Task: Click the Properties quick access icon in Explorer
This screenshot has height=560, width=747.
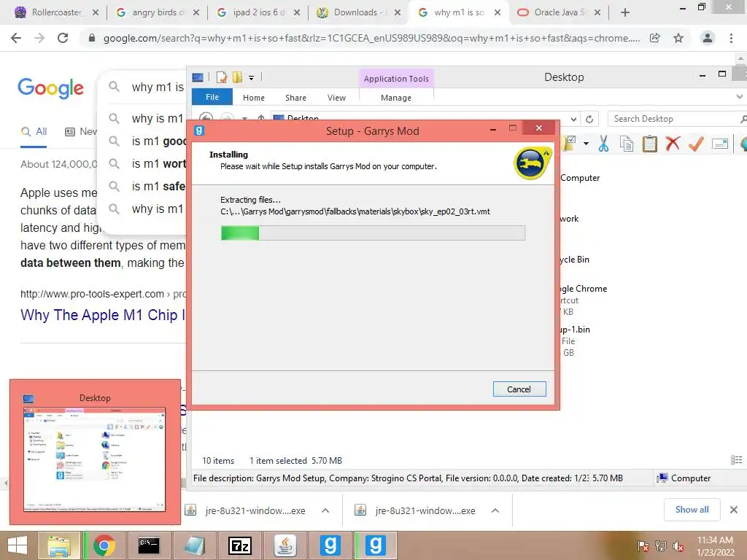Action: pos(222,77)
